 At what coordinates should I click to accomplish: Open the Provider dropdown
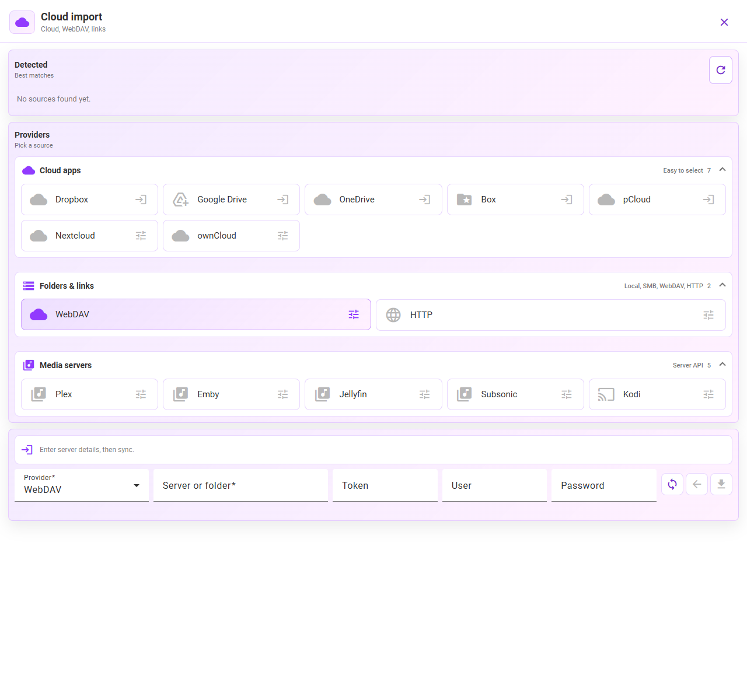pos(82,485)
